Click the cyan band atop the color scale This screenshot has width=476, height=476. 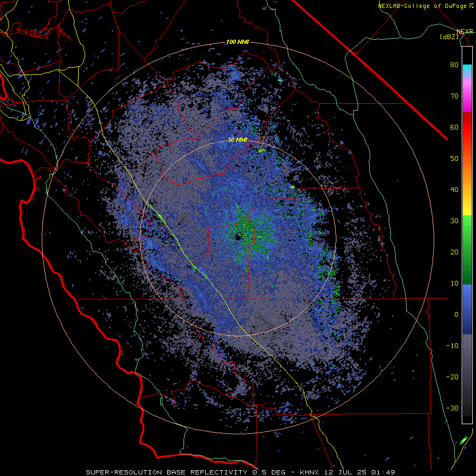coord(467,70)
